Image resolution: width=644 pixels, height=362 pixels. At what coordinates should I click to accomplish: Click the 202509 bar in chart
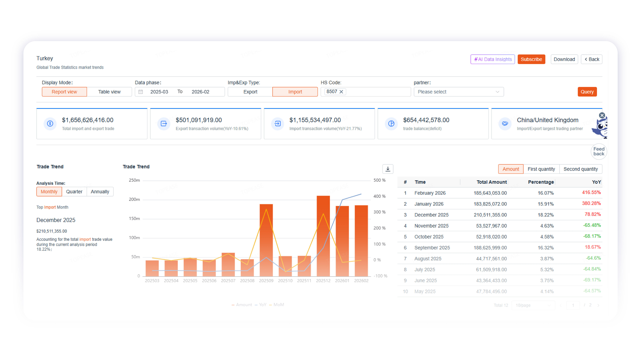[266, 240]
